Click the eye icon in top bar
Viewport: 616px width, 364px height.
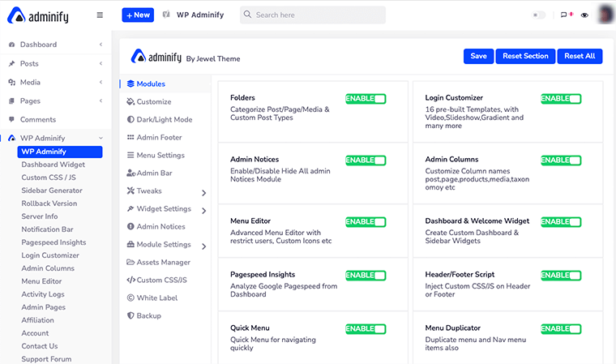pos(584,15)
